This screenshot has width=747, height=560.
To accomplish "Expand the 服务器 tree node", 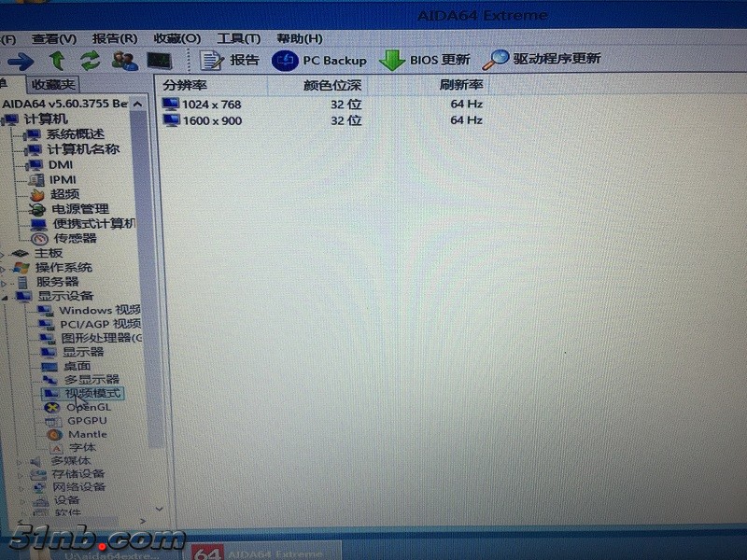I will click(x=4, y=284).
